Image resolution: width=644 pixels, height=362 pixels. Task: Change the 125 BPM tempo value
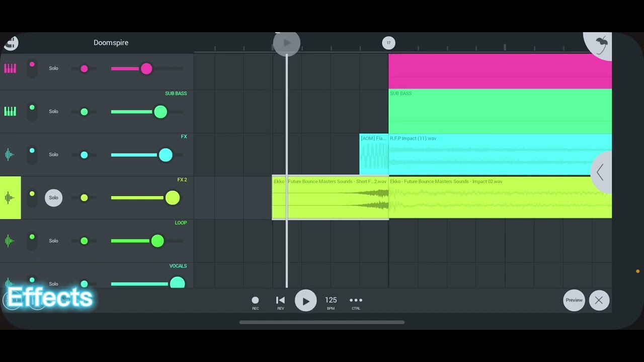point(331,302)
